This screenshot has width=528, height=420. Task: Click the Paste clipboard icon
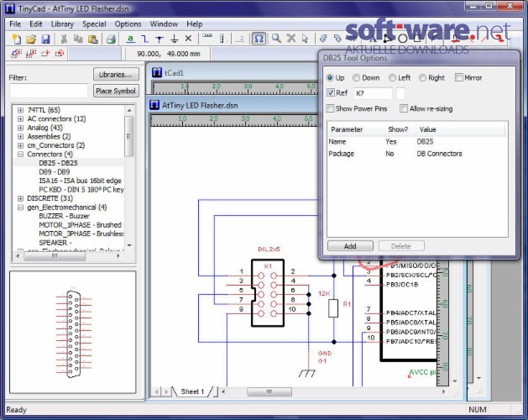93,39
